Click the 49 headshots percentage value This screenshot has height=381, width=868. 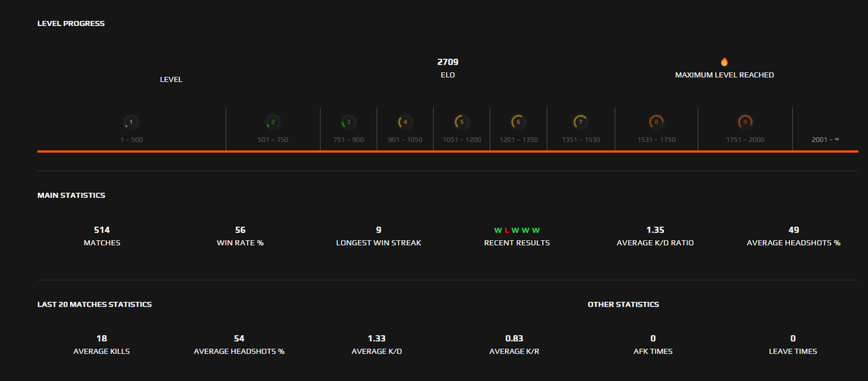(x=793, y=230)
